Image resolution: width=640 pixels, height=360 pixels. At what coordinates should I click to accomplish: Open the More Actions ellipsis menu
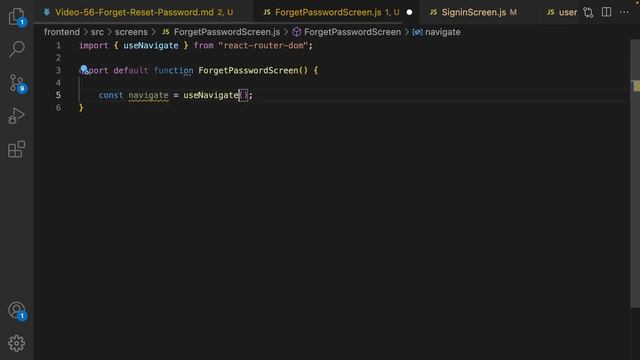pyautogui.click(x=624, y=12)
